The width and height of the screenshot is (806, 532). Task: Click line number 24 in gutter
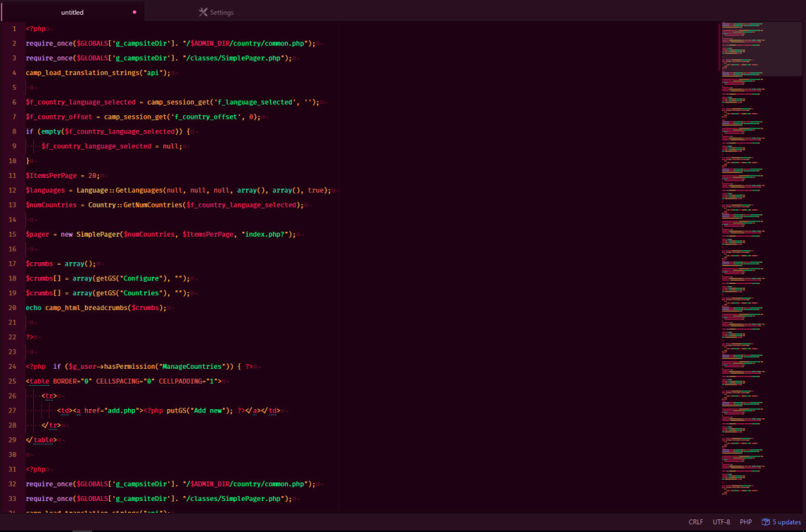coord(13,366)
